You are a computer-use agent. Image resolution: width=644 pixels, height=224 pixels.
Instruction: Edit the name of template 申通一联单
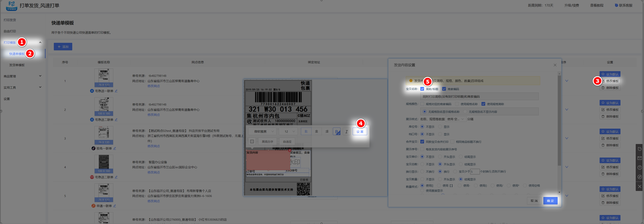pos(115,206)
